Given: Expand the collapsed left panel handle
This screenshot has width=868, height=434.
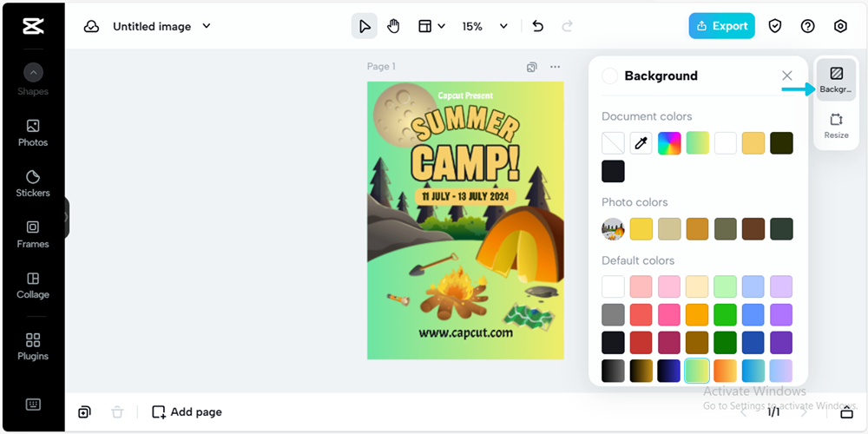Looking at the screenshot, I should (67, 217).
